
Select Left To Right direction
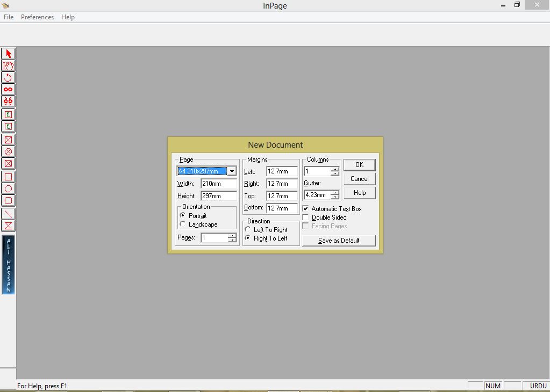click(x=247, y=229)
